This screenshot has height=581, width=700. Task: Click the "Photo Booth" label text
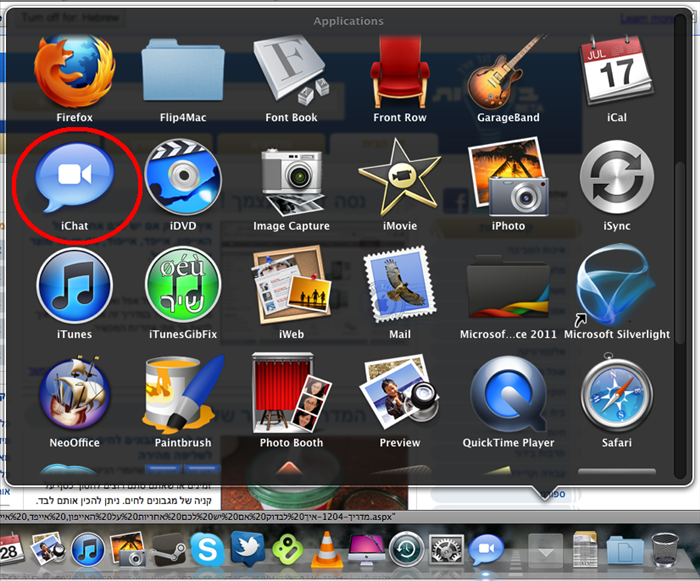292,443
